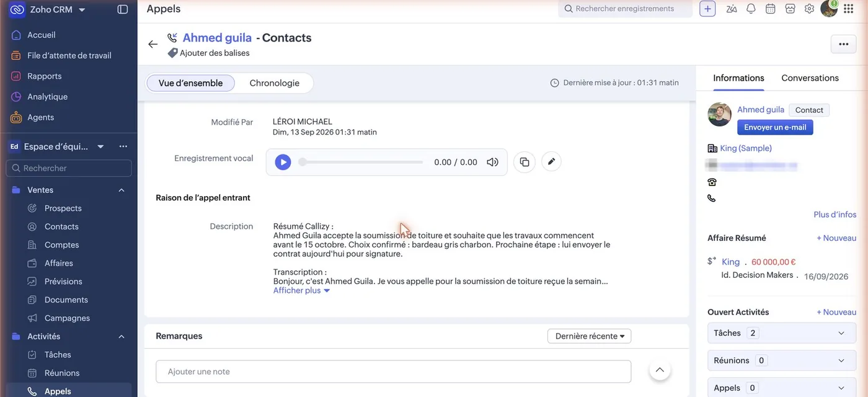Viewport: 868px width, 397px height.
Task: Open Comptes module
Action: click(x=61, y=244)
